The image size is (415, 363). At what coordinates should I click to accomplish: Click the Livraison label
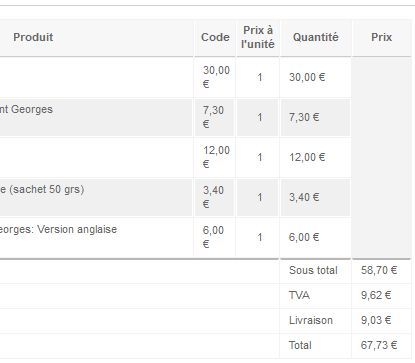pyautogui.click(x=311, y=320)
